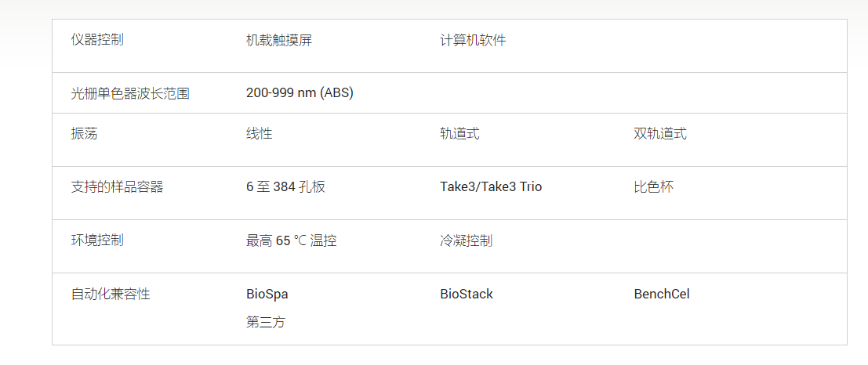This screenshot has width=868, height=365.
Task: Click the BioStack entry
Action: 466,295
